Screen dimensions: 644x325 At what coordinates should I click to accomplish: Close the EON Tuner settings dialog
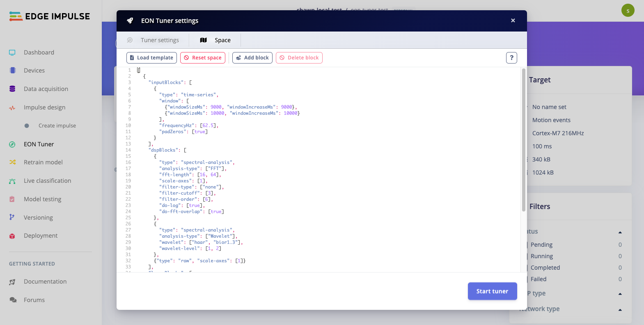point(513,20)
